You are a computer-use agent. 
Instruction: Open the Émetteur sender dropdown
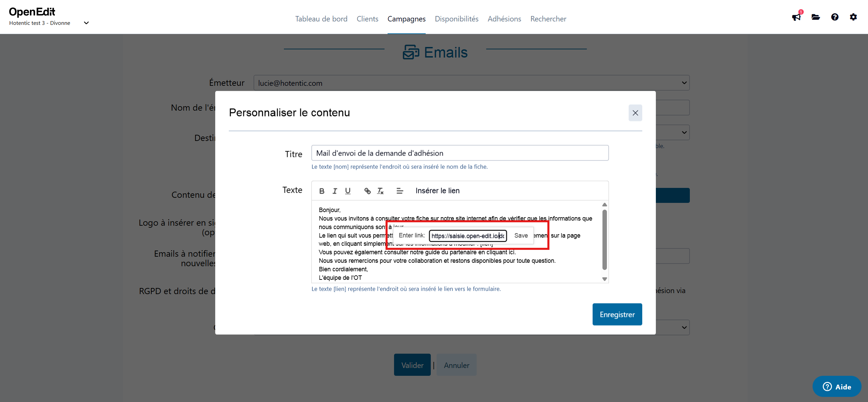tap(684, 82)
